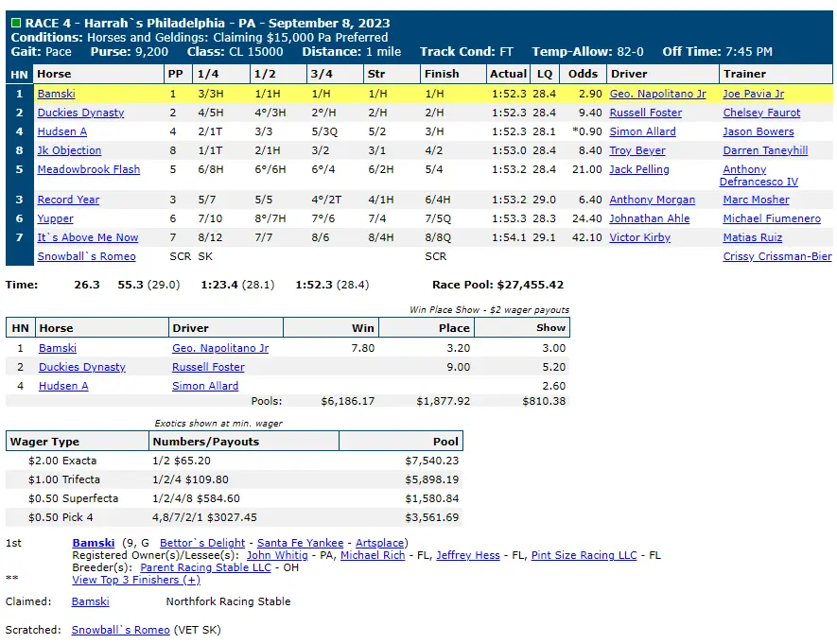Click the Odds column header

point(583,74)
